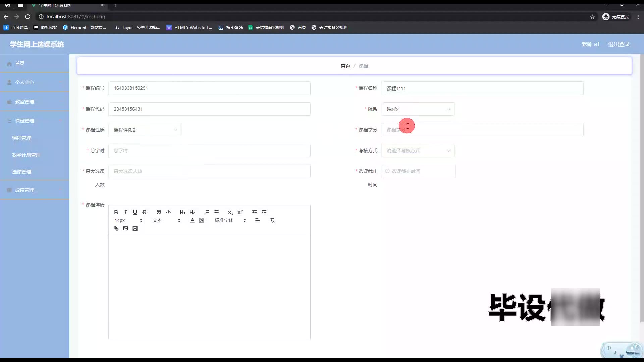Click the insert video icon

point(135,228)
